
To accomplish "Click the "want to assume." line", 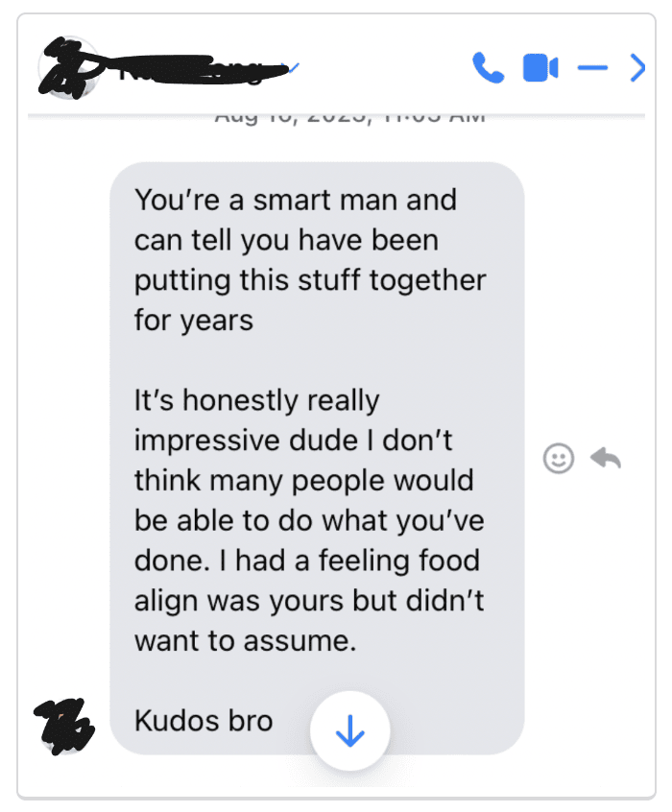I will (246, 640).
